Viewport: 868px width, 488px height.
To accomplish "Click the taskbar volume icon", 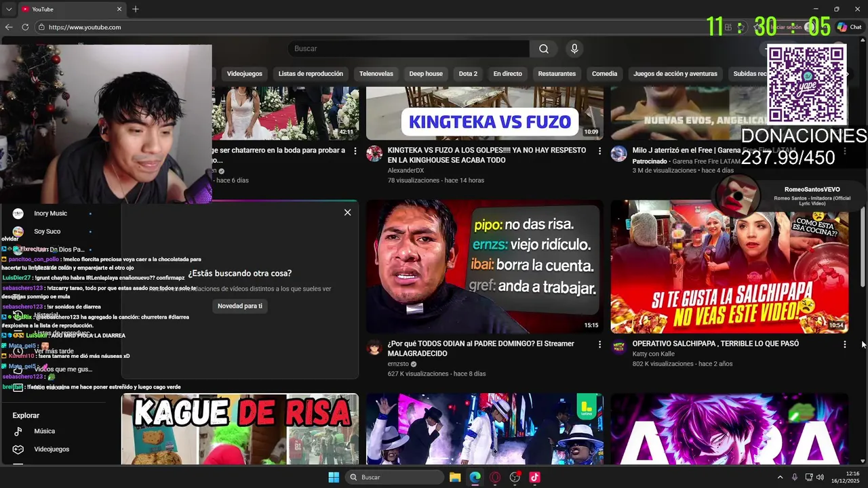I will click(821, 477).
